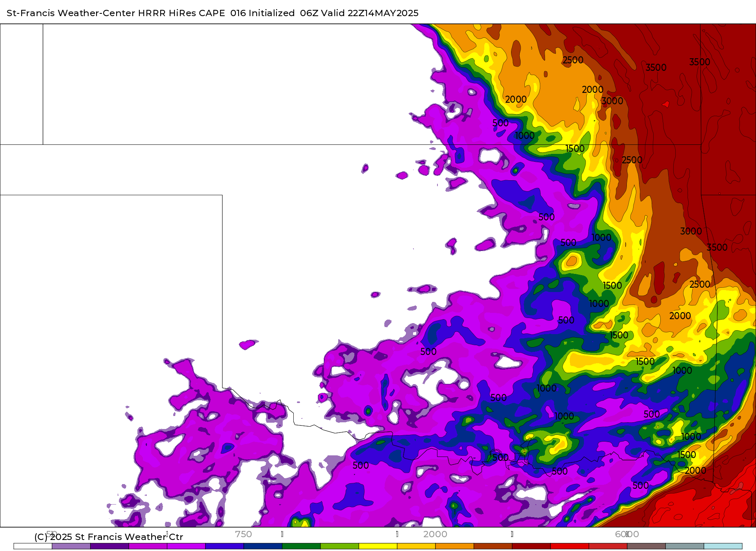Viewport: 756px width, 551px height.
Task: Pick the brownish-gray legend swatch
Action: pyautogui.click(x=646, y=546)
